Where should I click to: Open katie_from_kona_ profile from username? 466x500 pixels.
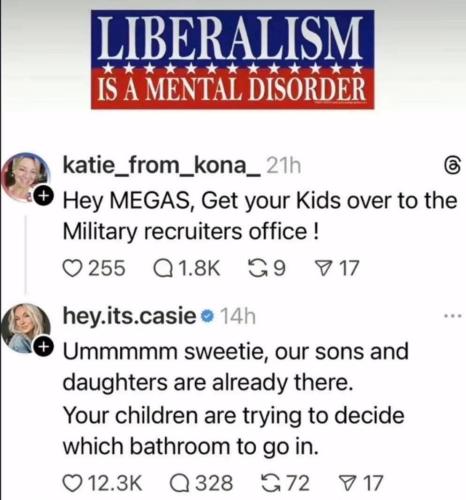(162, 166)
